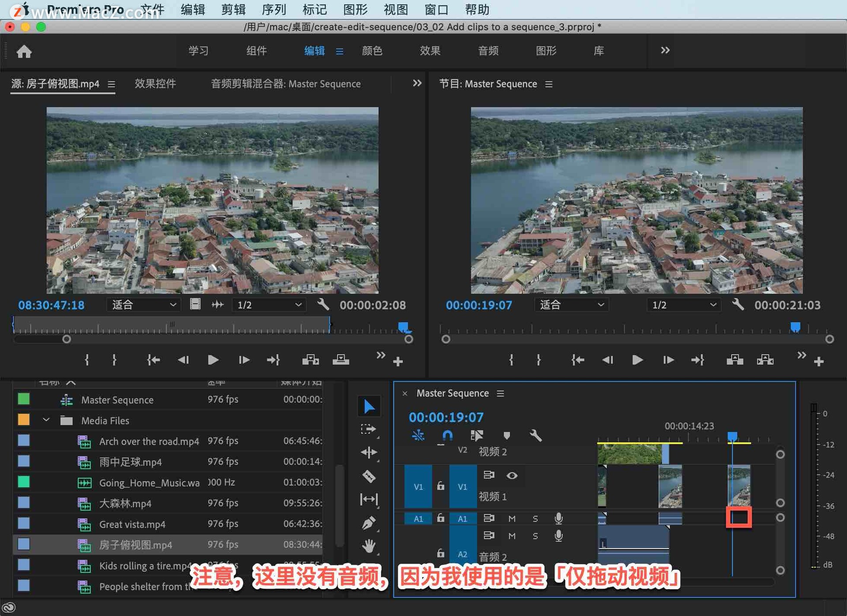This screenshot has width=847, height=616.
Task: Open Program monitor wrench settings
Action: coord(738,305)
